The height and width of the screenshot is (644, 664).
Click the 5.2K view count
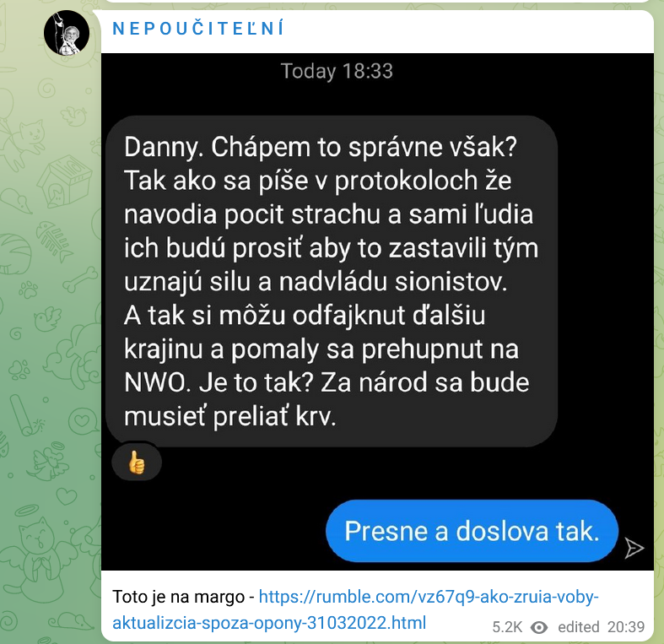(507, 627)
